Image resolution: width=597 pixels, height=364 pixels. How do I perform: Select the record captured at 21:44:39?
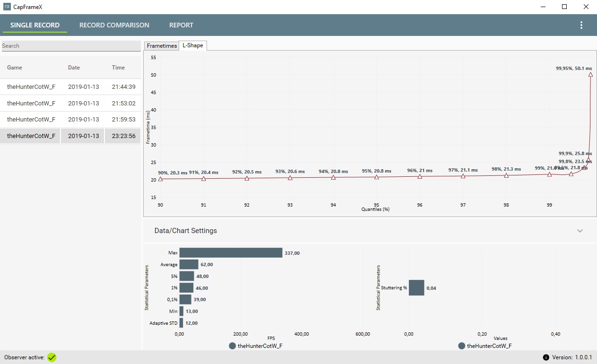pyautogui.click(x=71, y=87)
